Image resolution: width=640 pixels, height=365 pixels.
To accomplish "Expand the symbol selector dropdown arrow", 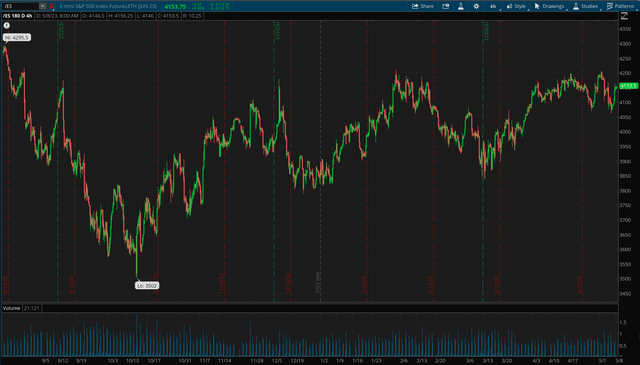I will pyautogui.click(x=42, y=6).
